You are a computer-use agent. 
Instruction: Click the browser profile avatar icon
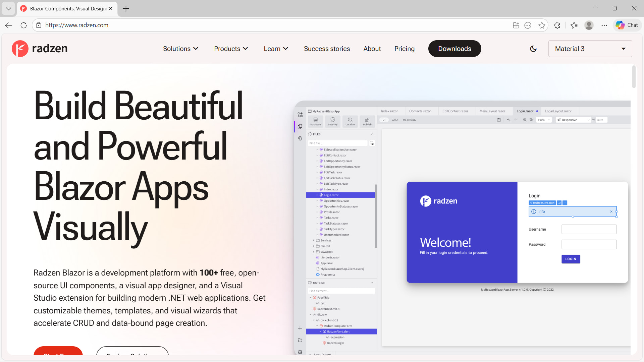589,25
